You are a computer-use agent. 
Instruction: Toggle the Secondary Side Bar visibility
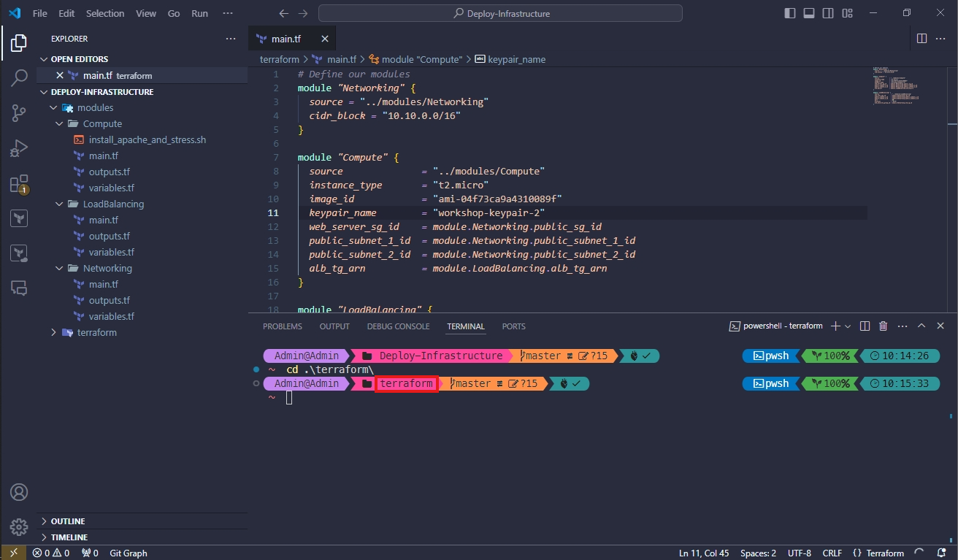[828, 13]
